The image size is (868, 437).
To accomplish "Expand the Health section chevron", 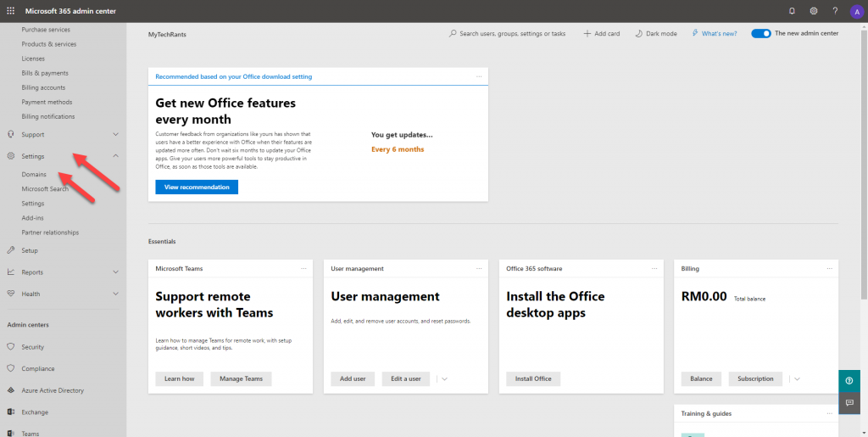I will (x=115, y=294).
